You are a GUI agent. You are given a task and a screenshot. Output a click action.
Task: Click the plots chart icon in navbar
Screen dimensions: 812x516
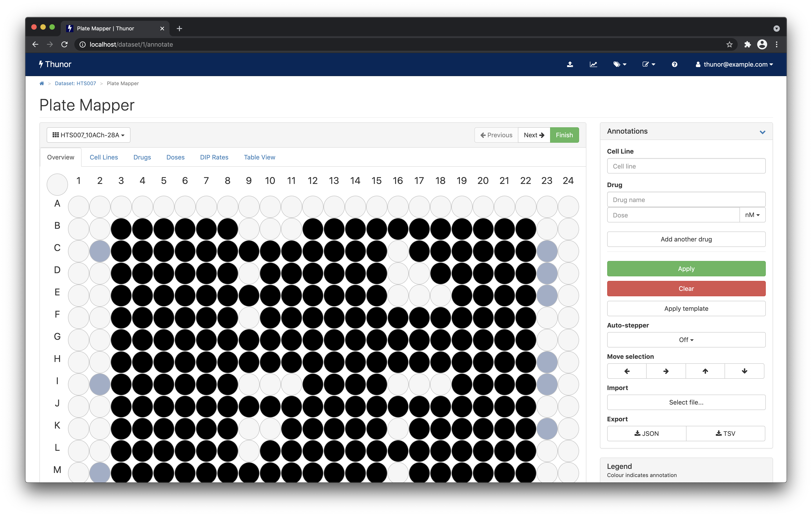[x=594, y=64]
